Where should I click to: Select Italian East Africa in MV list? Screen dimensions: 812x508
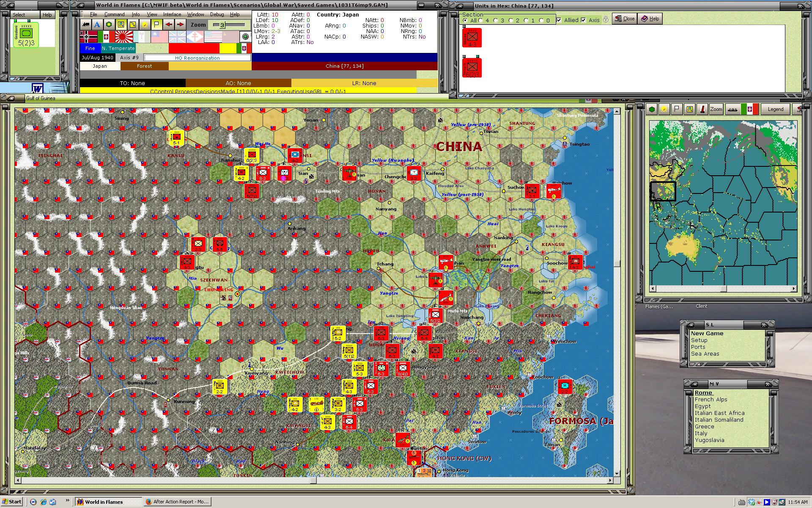click(719, 413)
